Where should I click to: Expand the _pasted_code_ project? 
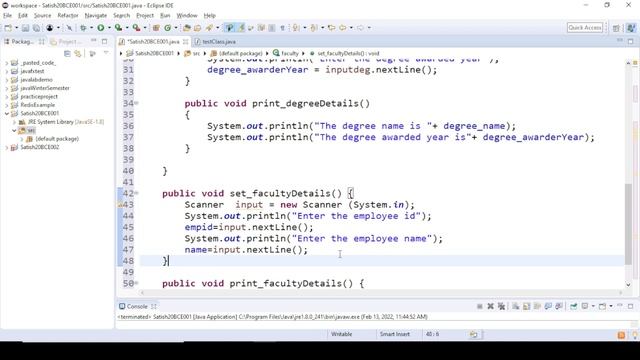click(x=7, y=63)
